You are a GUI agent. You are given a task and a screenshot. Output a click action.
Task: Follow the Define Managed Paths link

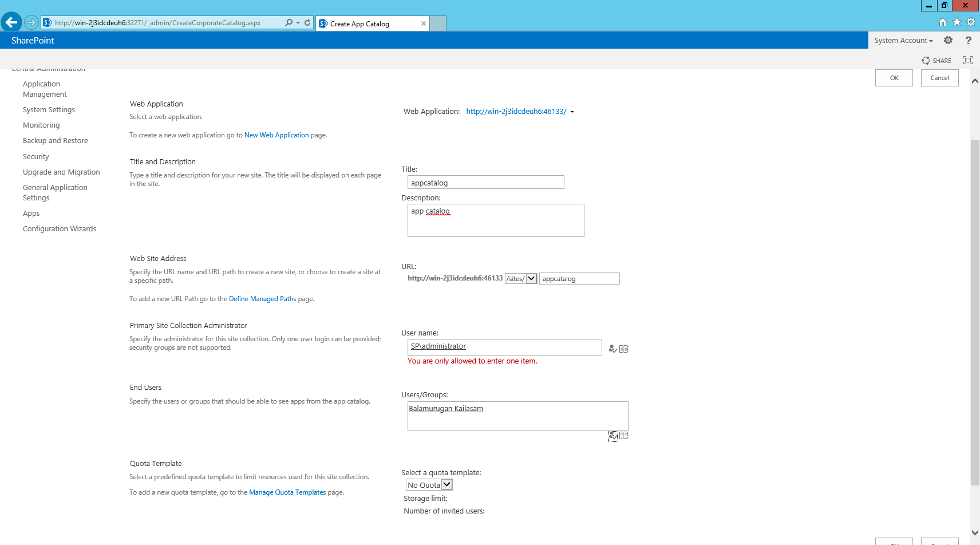(263, 299)
